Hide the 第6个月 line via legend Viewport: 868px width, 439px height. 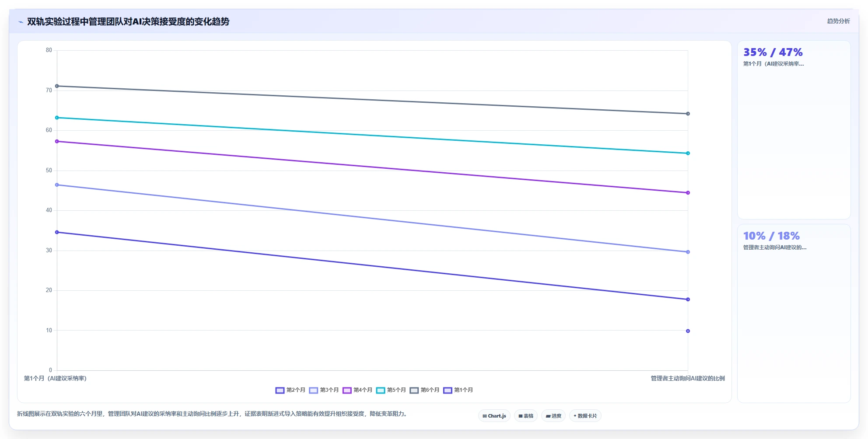point(424,390)
